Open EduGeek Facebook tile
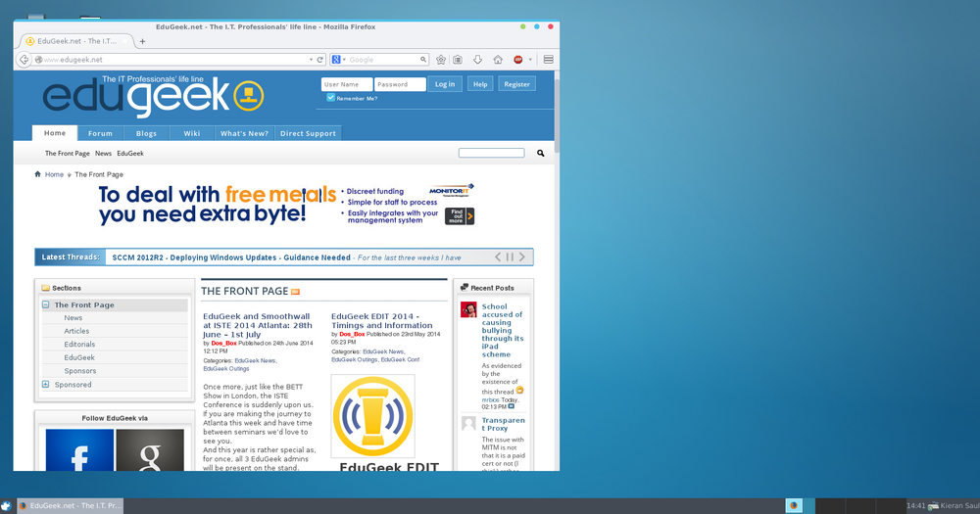 (x=79, y=449)
